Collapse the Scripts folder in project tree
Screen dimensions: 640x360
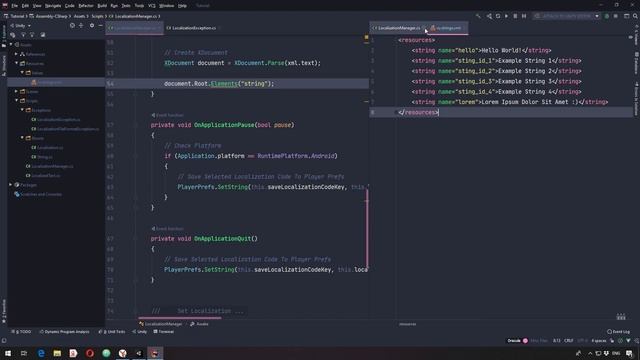point(17,100)
